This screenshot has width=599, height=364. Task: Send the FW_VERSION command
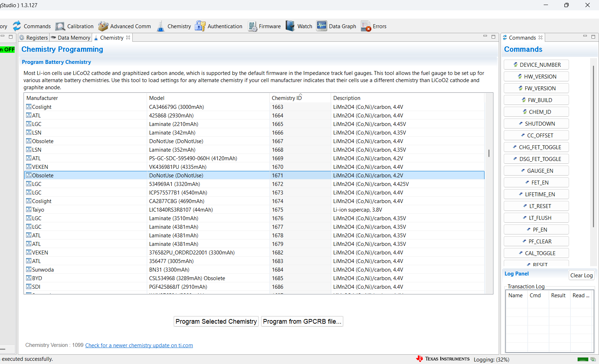tap(537, 88)
